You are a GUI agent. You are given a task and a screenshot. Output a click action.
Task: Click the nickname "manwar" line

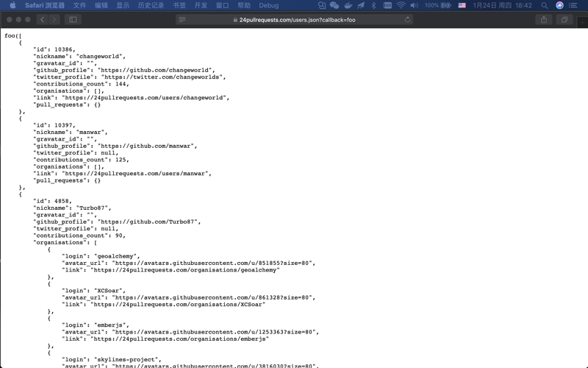click(x=70, y=132)
